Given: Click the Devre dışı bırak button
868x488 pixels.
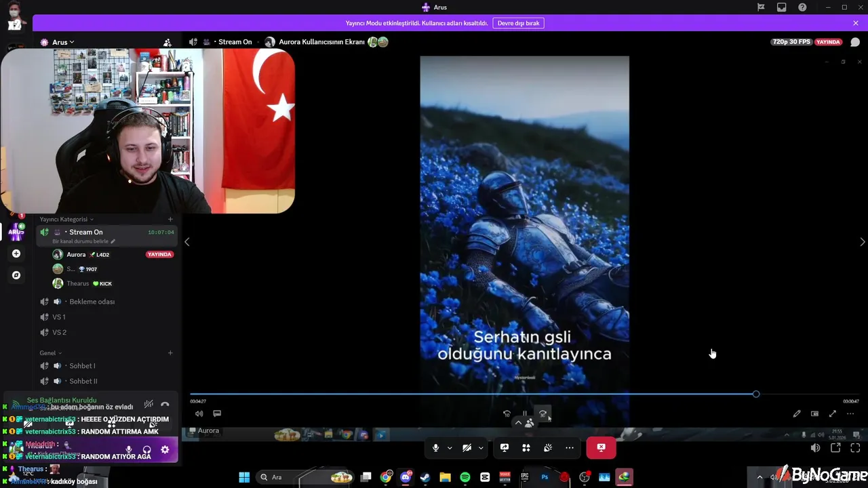Looking at the screenshot, I should (518, 23).
